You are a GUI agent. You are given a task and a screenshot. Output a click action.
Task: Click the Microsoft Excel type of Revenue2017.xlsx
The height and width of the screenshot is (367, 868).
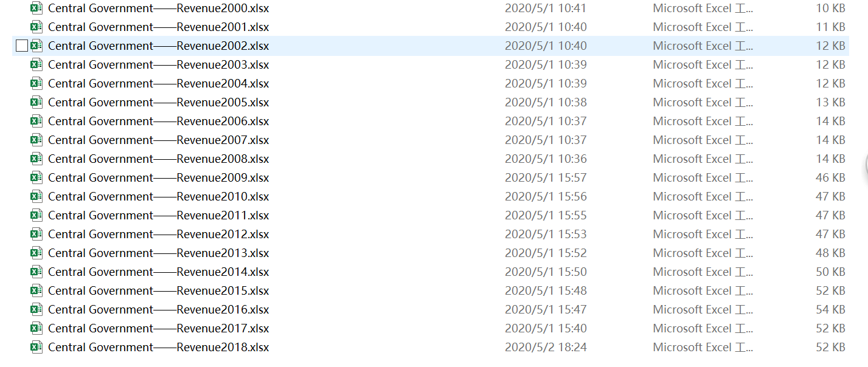pos(703,328)
